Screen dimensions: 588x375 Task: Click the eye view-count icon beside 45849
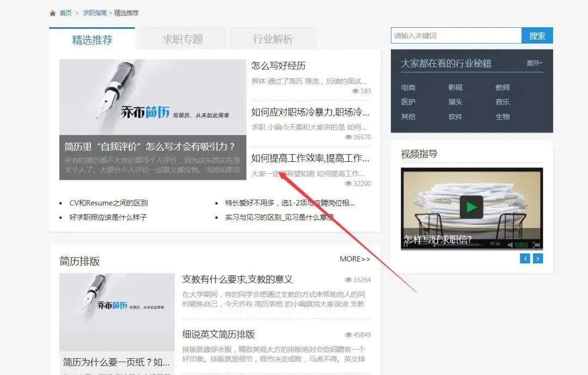click(x=348, y=335)
